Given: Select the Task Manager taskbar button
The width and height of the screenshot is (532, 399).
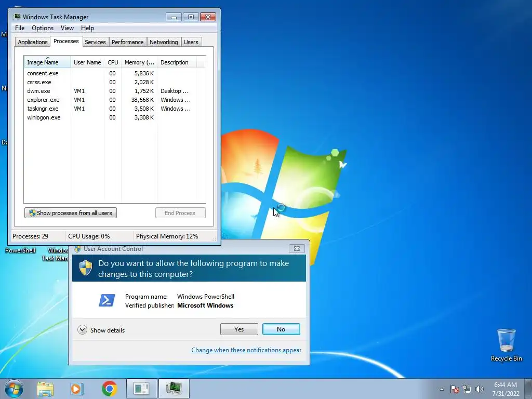Looking at the screenshot, I should coord(174,389).
